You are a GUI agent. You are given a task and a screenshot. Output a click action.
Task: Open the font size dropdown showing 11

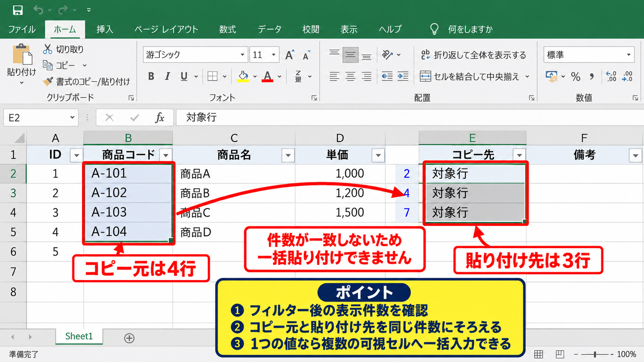pos(273,55)
